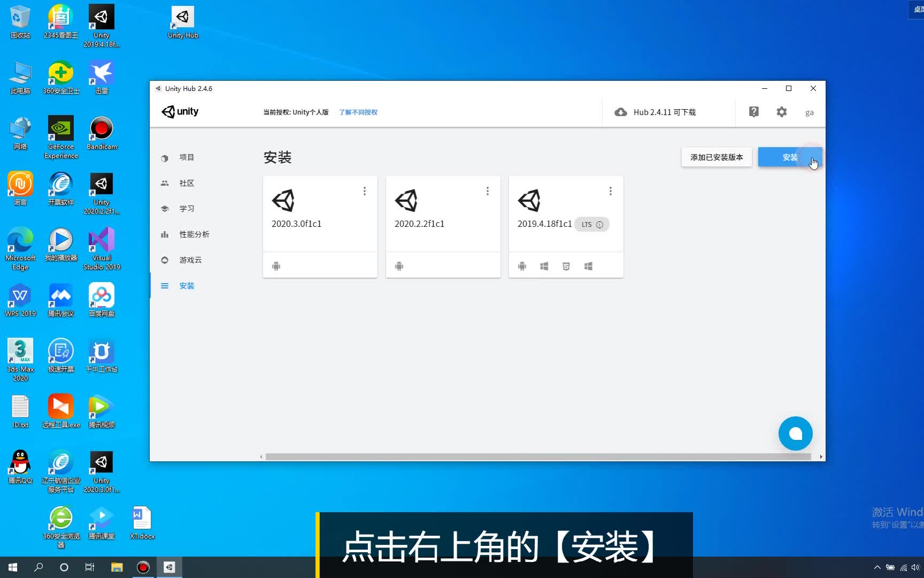Open the options menu for 2020.2.2f1c1
Viewport: 924px width, 578px height.
[x=487, y=191]
